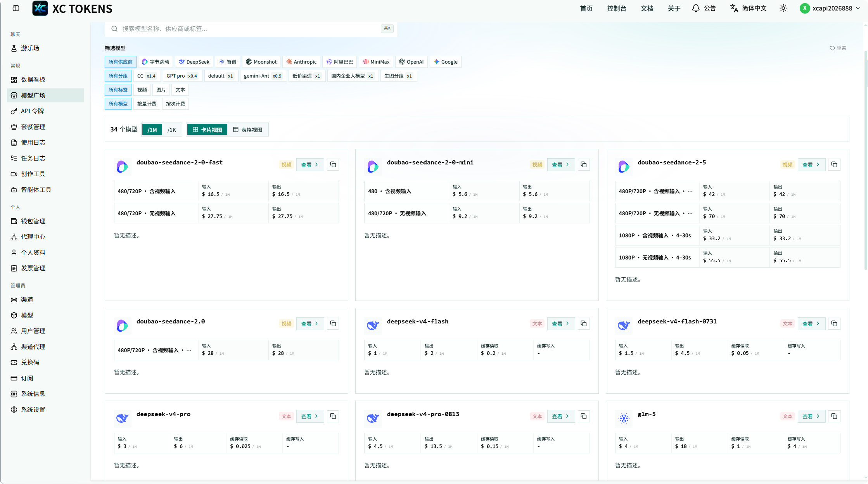Click the 智能体工具 sidebar icon
Screen dimensions: 868x484
click(x=14, y=190)
